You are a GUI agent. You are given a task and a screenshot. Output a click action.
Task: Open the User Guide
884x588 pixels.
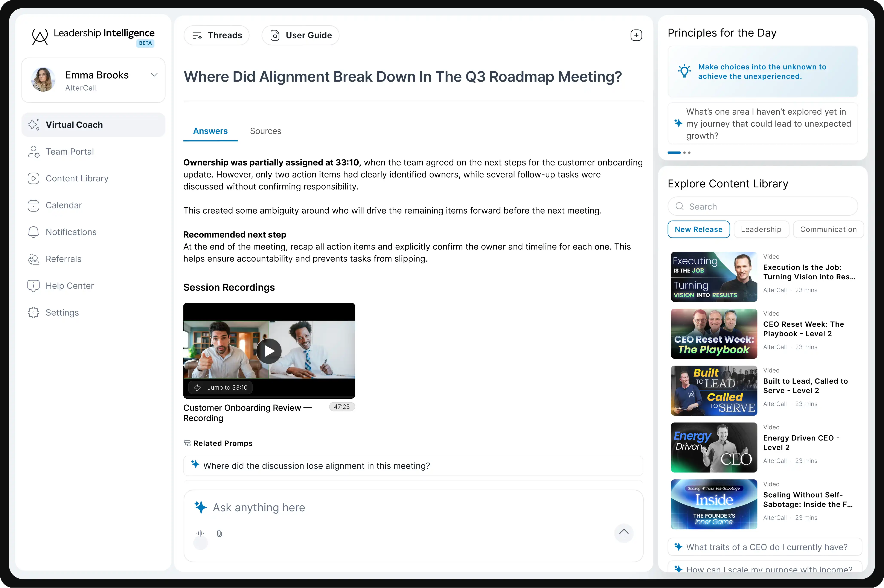pos(300,35)
